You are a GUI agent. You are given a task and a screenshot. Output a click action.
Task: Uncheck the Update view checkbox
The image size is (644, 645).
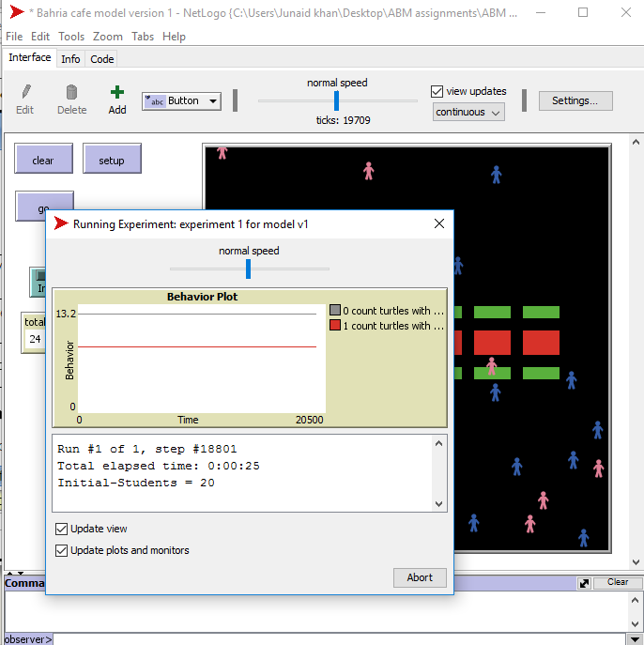coord(62,529)
